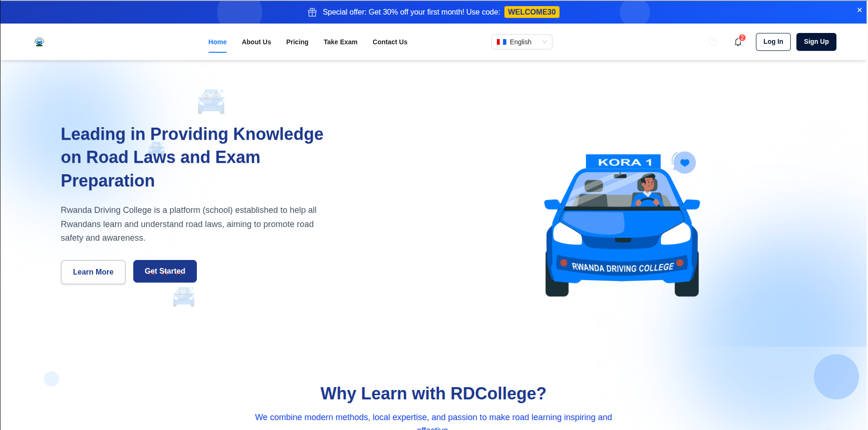Click the flag icon in the language selector
This screenshot has width=868, height=430.
pos(502,42)
